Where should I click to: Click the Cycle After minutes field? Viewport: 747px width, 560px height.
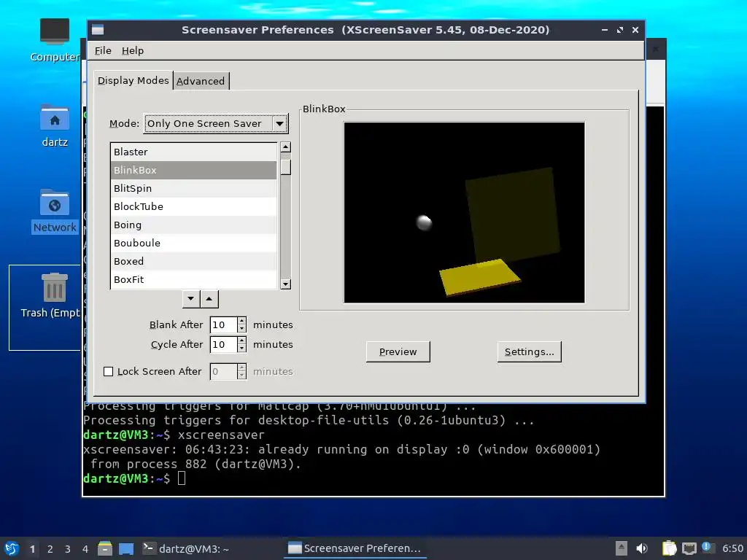point(223,344)
